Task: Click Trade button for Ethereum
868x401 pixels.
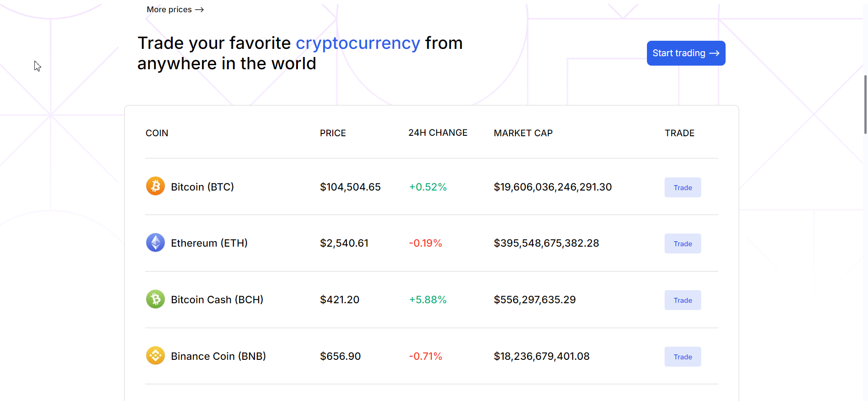Action: click(x=682, y=243)
